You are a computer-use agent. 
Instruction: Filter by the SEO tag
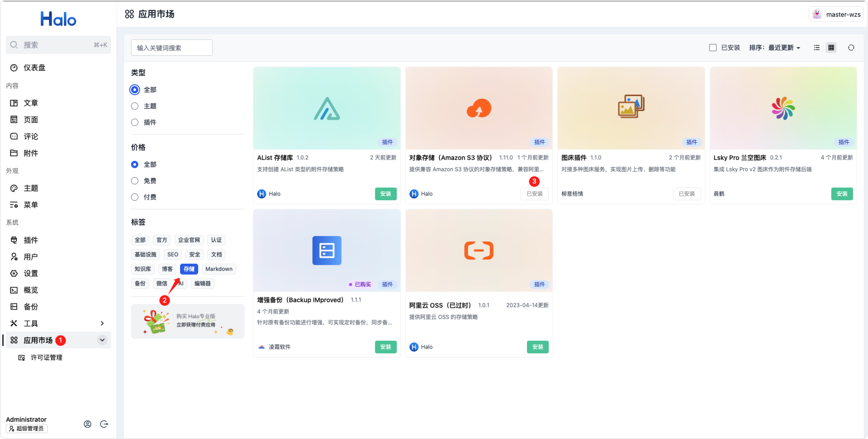pos(173,255)
